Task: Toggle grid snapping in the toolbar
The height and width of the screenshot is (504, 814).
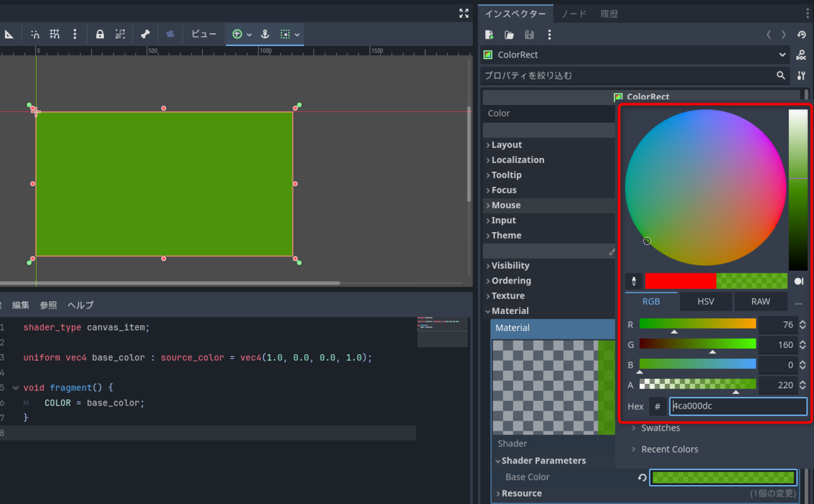Action: click(56, 34)
